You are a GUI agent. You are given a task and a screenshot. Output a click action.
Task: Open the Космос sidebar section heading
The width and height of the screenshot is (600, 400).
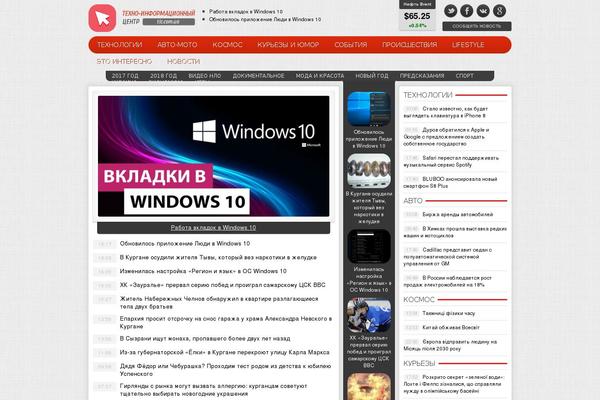pyautogui.click(x=419, y=299)
